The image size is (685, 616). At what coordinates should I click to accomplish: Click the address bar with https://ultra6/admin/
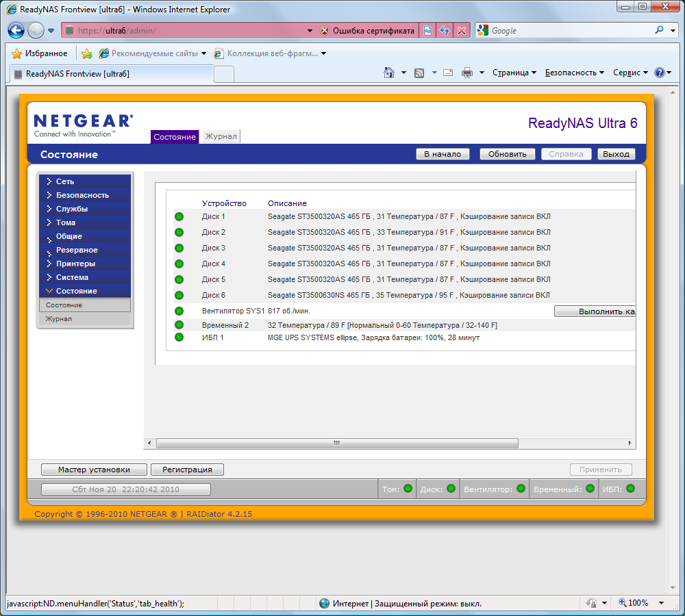185,31
